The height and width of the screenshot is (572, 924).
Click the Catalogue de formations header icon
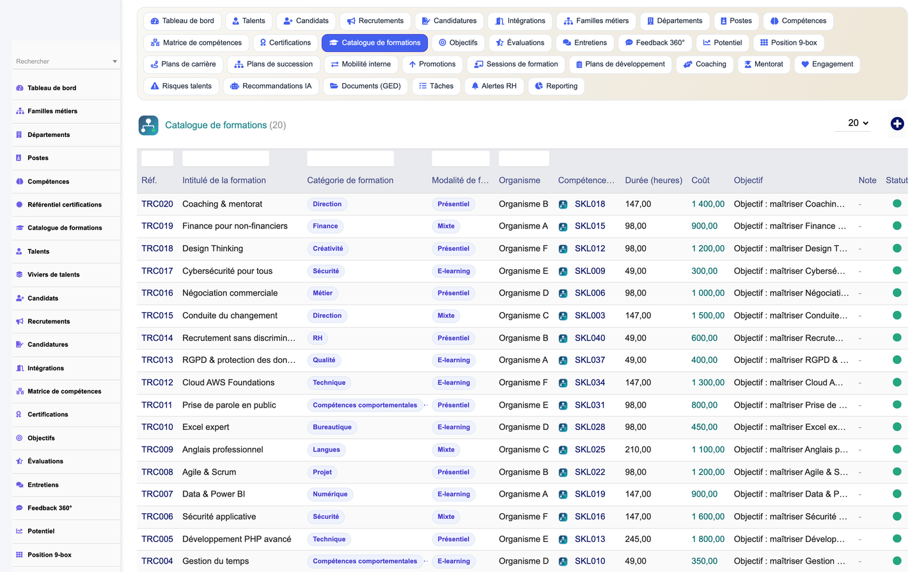tap(148, 125)
